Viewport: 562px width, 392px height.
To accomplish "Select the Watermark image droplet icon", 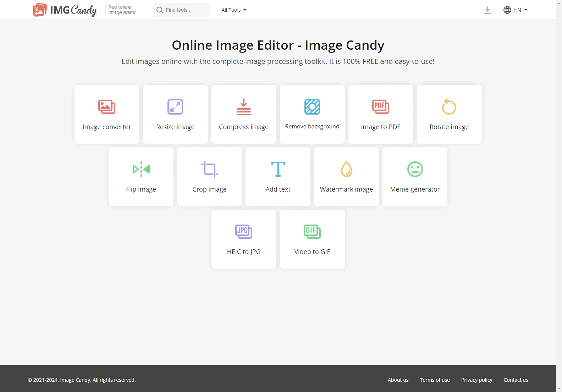I will click(x=347, y=169).
